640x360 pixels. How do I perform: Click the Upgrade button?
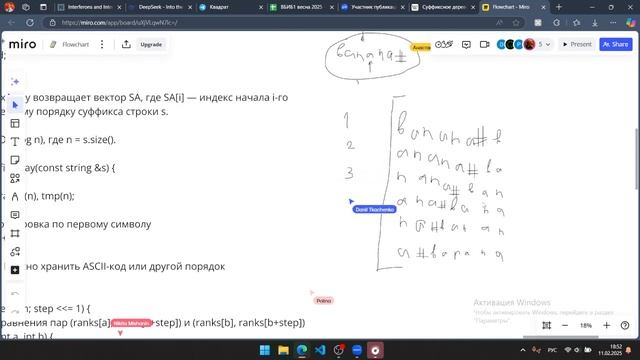pos(151,44)
